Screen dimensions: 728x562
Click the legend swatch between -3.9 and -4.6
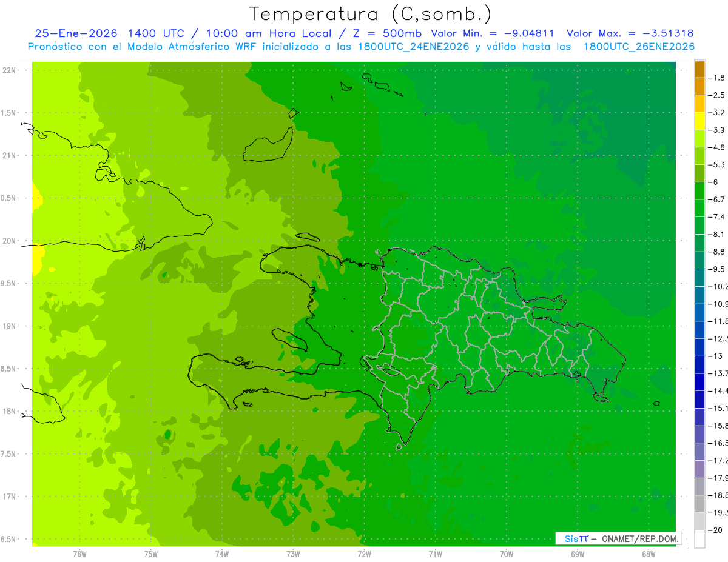699,139
